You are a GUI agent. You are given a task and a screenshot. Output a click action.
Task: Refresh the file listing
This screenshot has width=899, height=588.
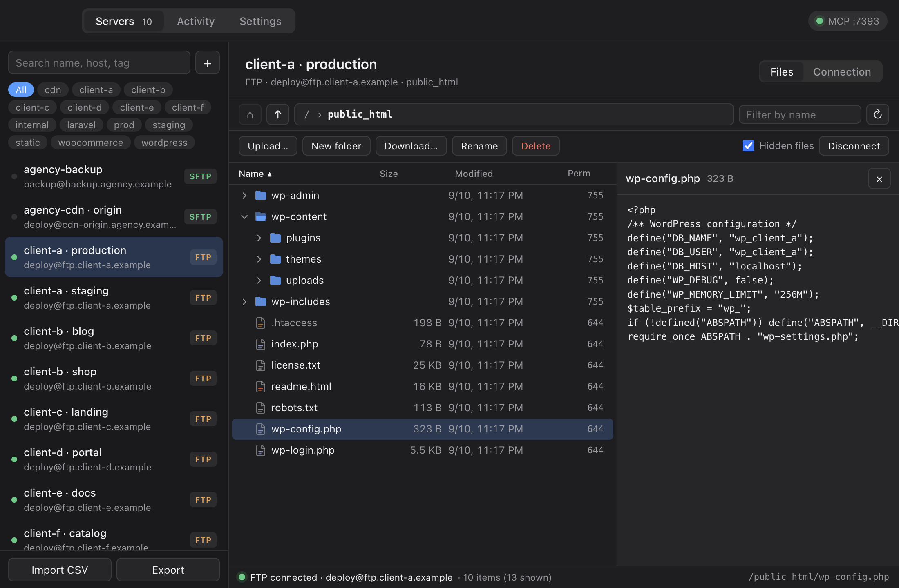pos(877,115)
